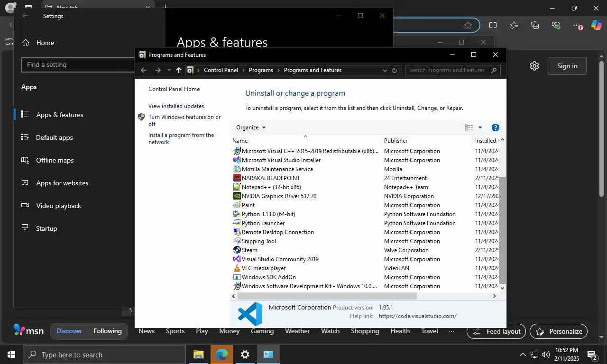The width and height of the screenshot is (607, 364).
Task: Open help with the blue question mark
Action: tap(496, 127)
